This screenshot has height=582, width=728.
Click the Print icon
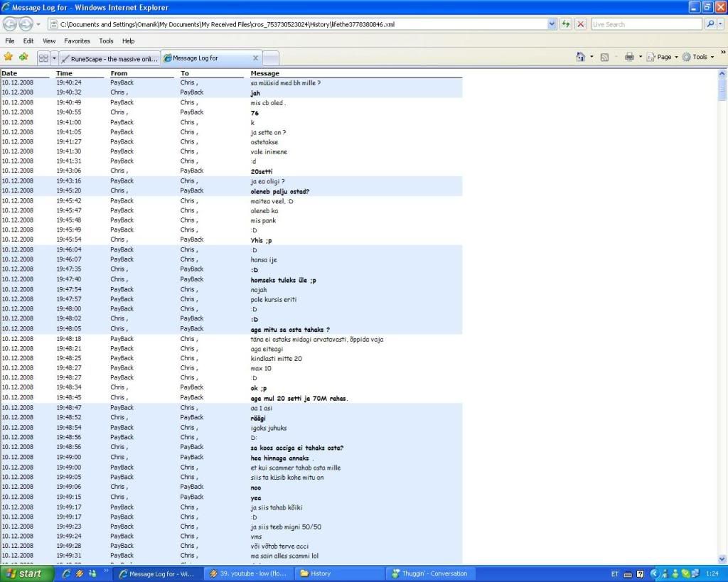[x=628, y=57]
